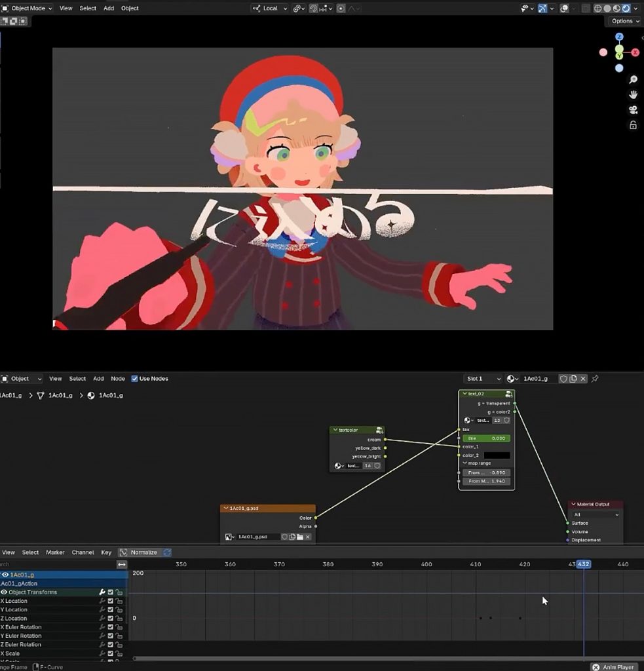This screenshot has width=644, height=671.
Task: Enable the Use Nodes checkbox
Action: (x=135, y=379)
